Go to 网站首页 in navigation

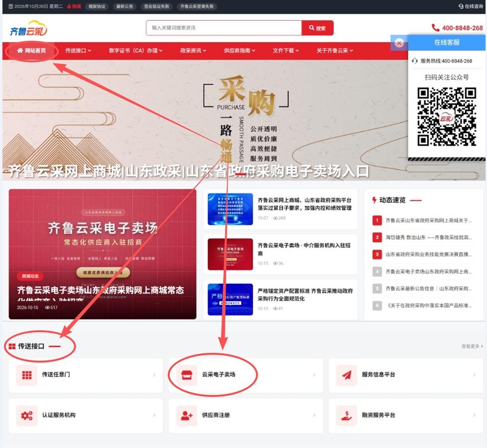pyautogui.click(x=31, y=51)
